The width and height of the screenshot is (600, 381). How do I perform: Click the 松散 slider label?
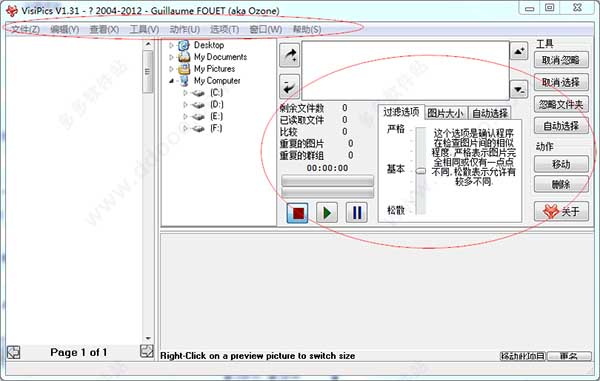click(x=396, y=210)
